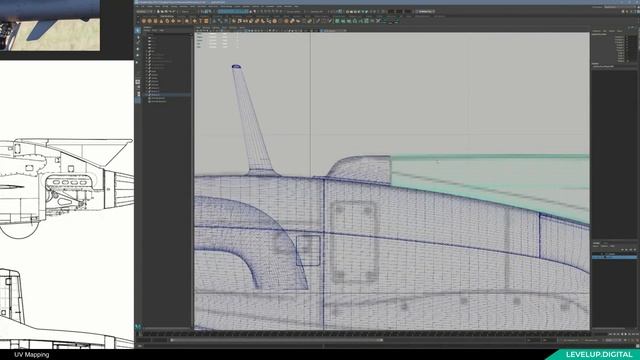Screen dimensions: 640x360
Task: Create a polygon cone from the shelf
Action: (x=161, y=21)
